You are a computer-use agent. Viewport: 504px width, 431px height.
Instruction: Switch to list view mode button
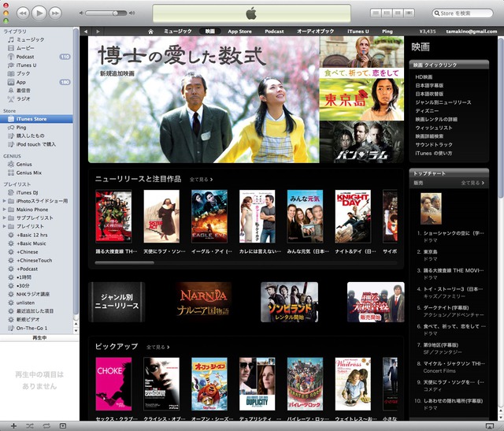[376, 13]
